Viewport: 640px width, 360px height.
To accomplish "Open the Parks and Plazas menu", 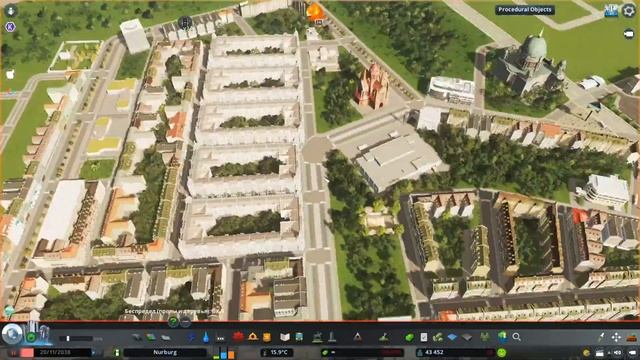I will (x=317, y=337).
